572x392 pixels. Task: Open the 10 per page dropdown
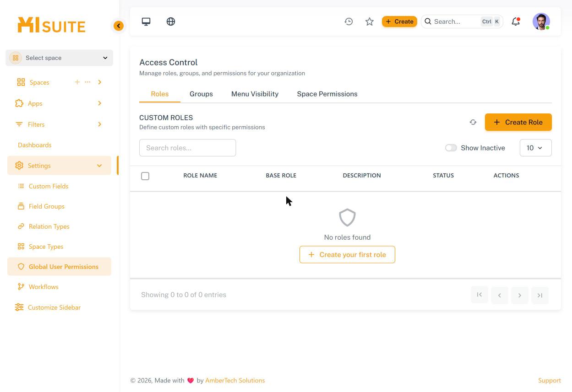[x=536, y=148]
